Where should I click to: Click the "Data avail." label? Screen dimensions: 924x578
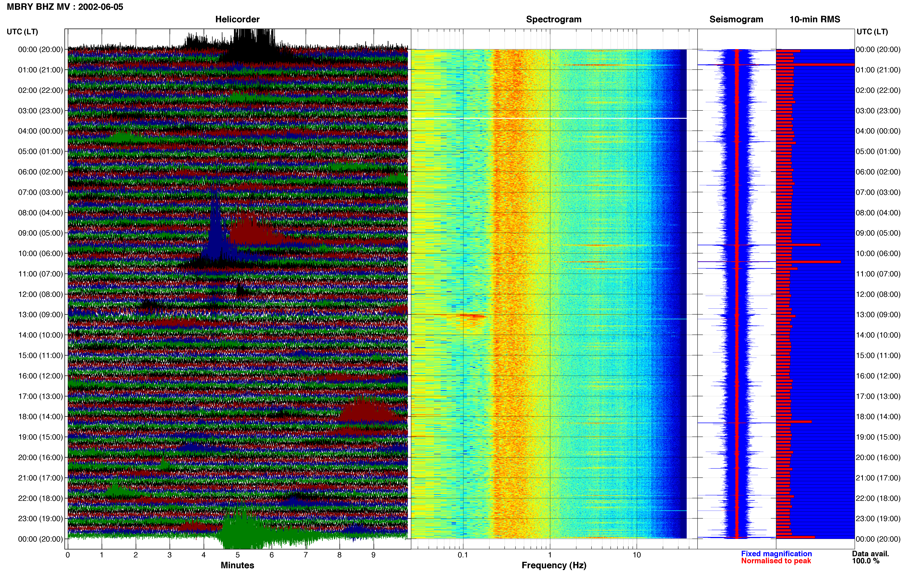[x=870, y=554]
